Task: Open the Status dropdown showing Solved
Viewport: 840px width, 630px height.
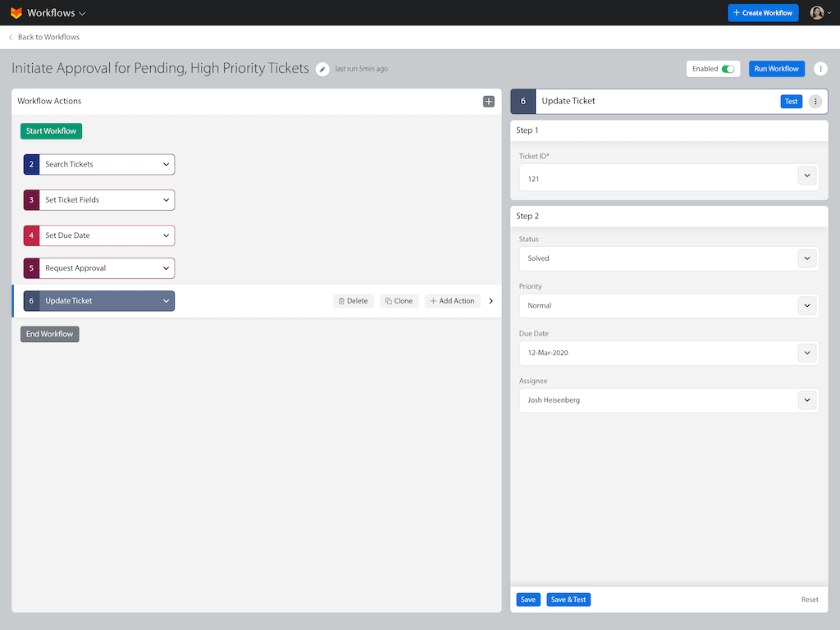Action: pyautogui.click(x=669, y=258)
